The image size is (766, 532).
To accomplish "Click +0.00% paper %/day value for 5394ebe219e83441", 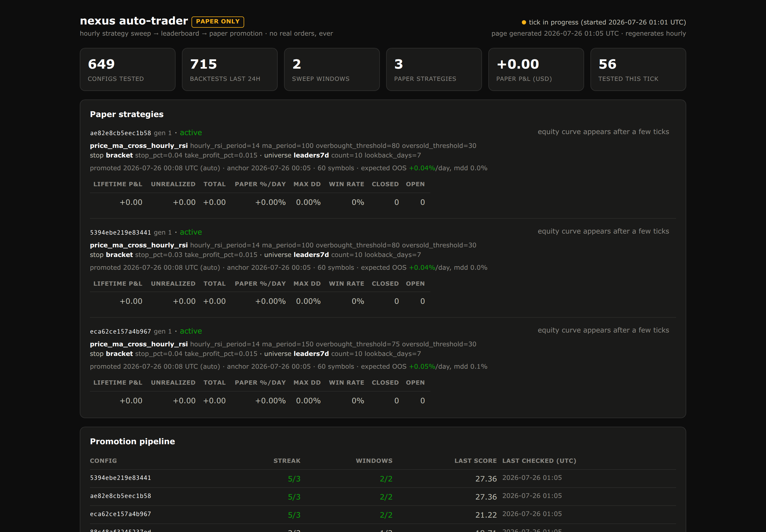I will 270,301.
